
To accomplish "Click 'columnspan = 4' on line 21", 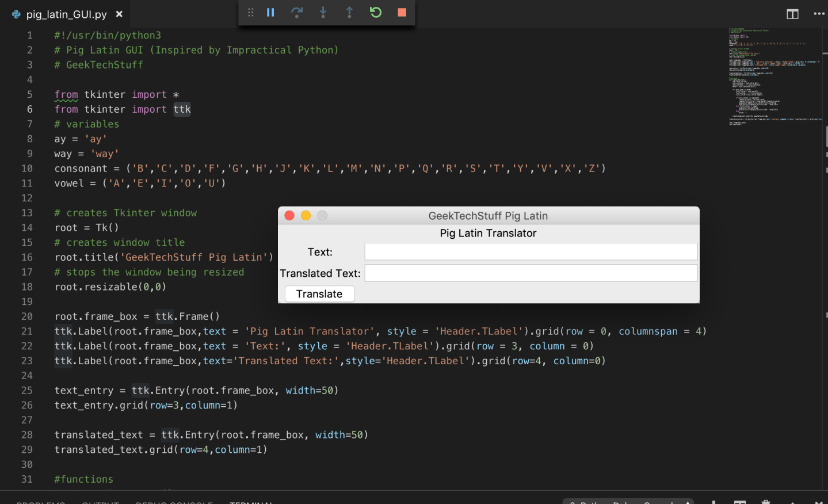I will pyautogui.click(x=659, y=331).
